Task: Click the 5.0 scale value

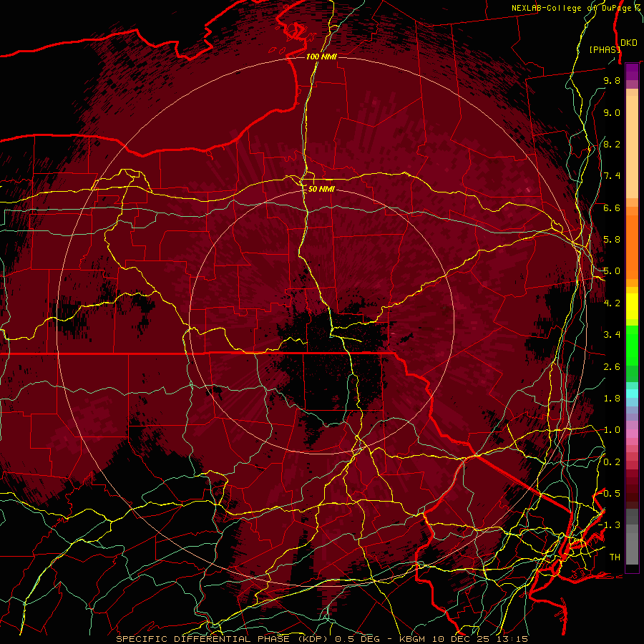Action: point(612,271)
